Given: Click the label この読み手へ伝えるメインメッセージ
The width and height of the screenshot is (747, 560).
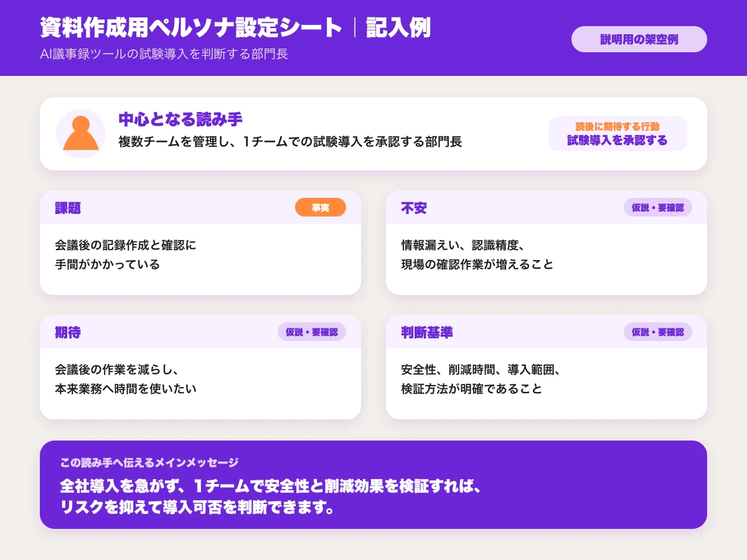Looking at the screenshot, I should (x=149, y=463).
